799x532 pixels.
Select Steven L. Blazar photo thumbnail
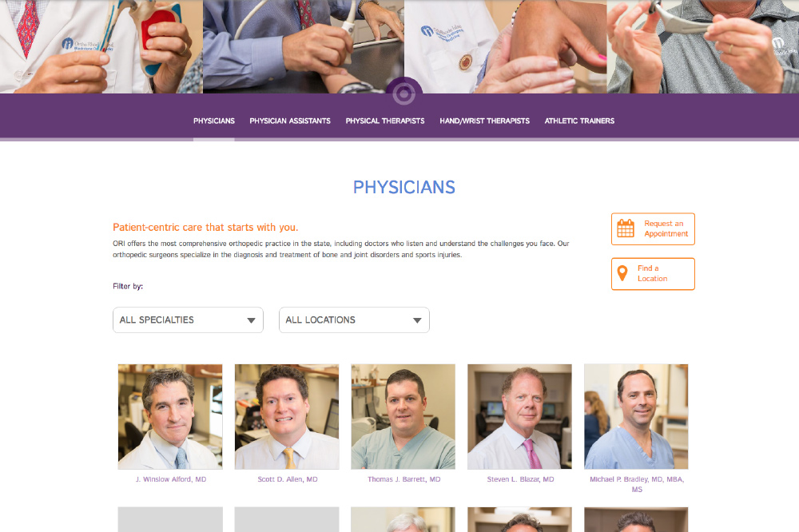[x=520, y=416]
